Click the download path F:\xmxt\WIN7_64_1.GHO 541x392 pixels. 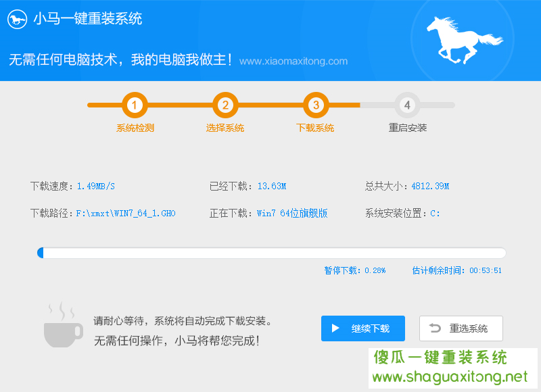point(126,214)
